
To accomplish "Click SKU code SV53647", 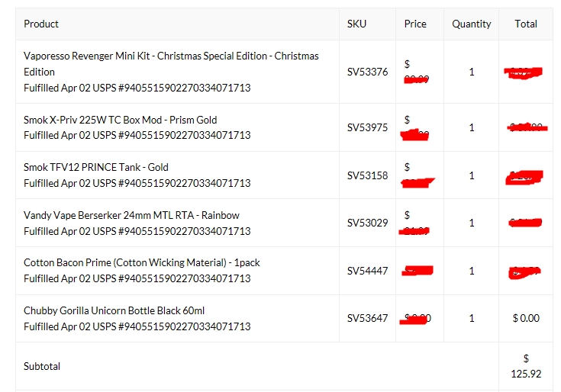I will 367,318.
